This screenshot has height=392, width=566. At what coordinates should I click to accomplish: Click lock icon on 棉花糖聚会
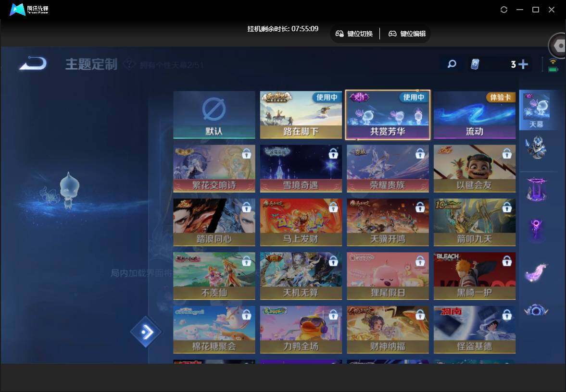point(247,315)
